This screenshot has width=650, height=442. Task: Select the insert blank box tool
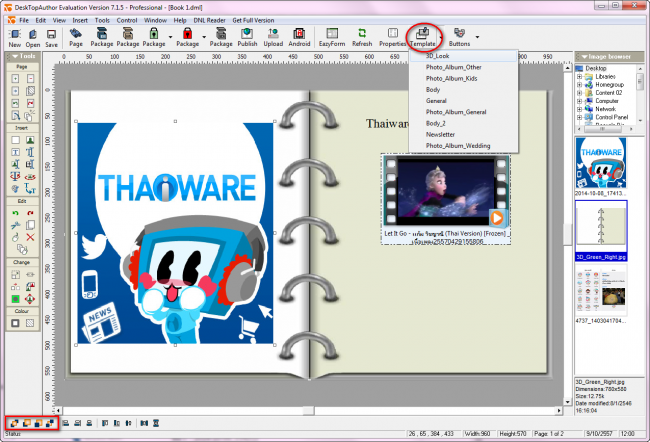[15, 140]
